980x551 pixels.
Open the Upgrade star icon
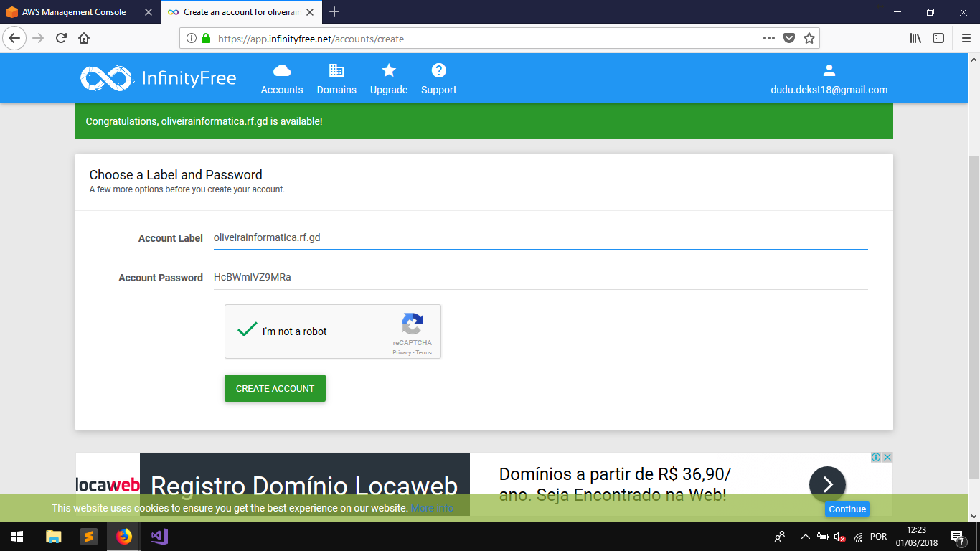388,71
